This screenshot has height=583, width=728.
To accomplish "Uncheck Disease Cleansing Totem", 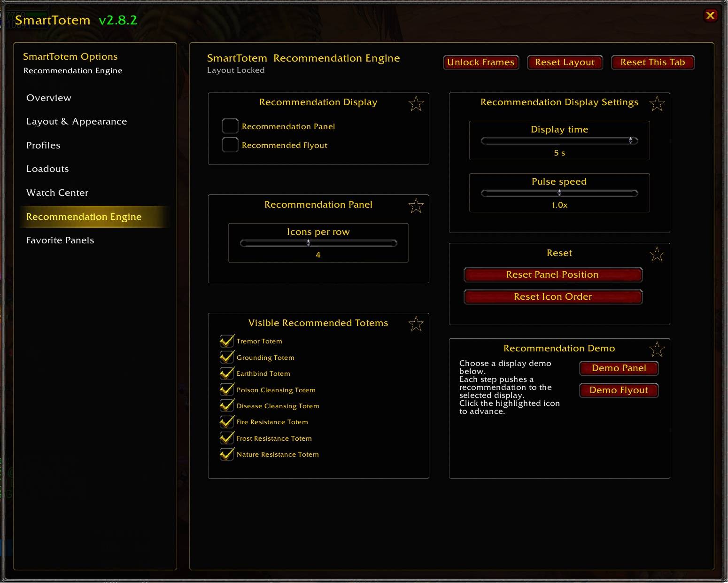I will click(x=227, y=406).
